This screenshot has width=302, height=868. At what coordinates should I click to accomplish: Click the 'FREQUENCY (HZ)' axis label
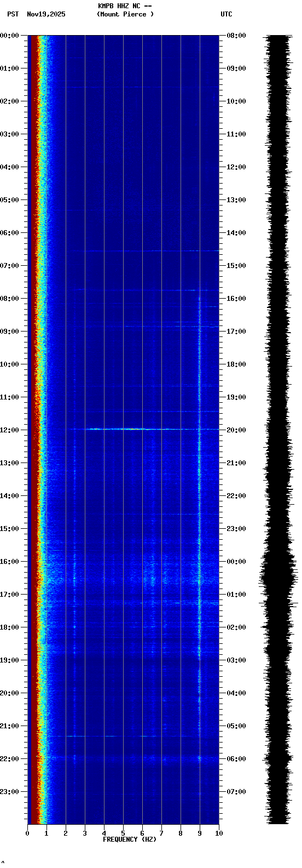pos(130,840)
